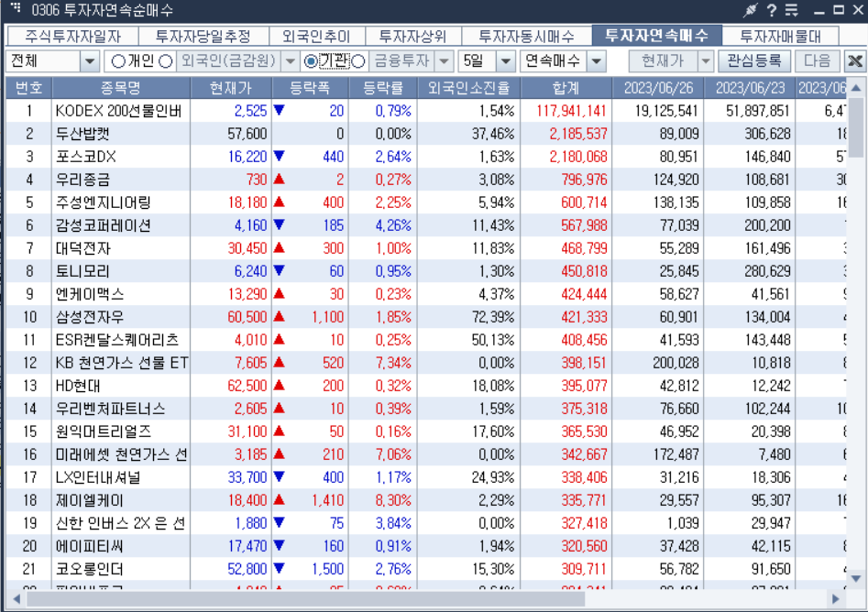Sort by 등락률 column header
Screen dimensions: 868x612
coord(382,88)
